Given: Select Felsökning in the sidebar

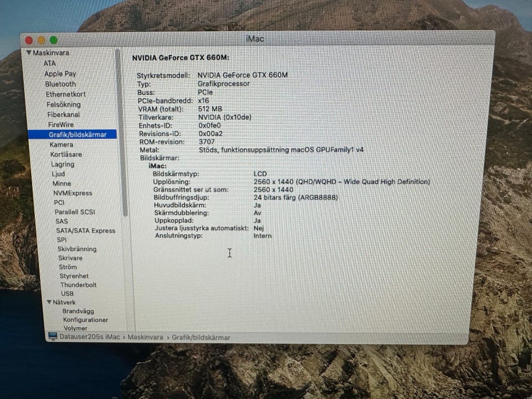Looking at the screenshot, I should coord(63,105).
